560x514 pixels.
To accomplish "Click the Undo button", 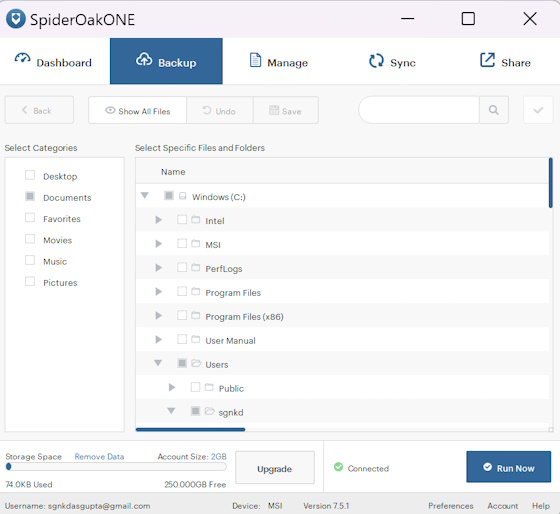I will pyautogui.click(x=220, y=111).
